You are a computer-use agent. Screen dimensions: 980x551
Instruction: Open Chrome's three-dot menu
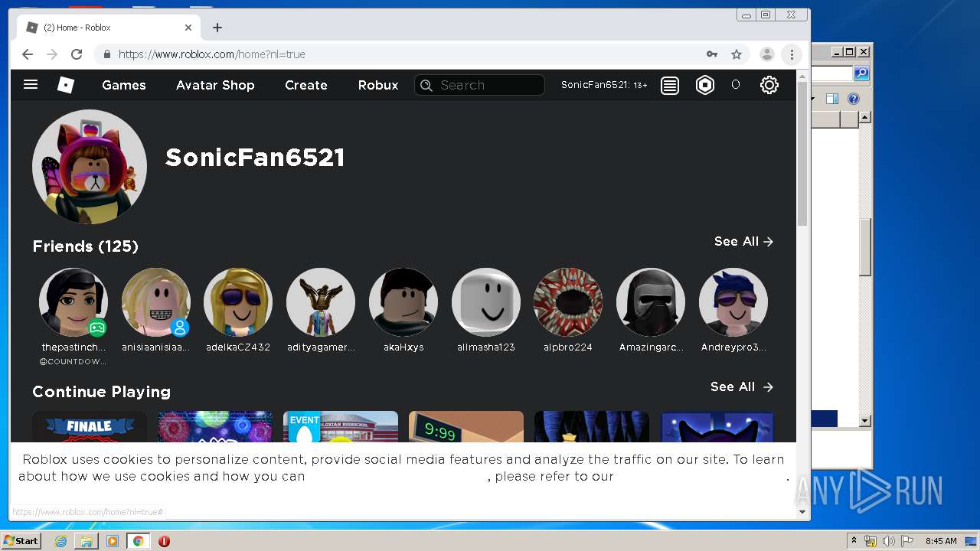[x=792, y=54]
